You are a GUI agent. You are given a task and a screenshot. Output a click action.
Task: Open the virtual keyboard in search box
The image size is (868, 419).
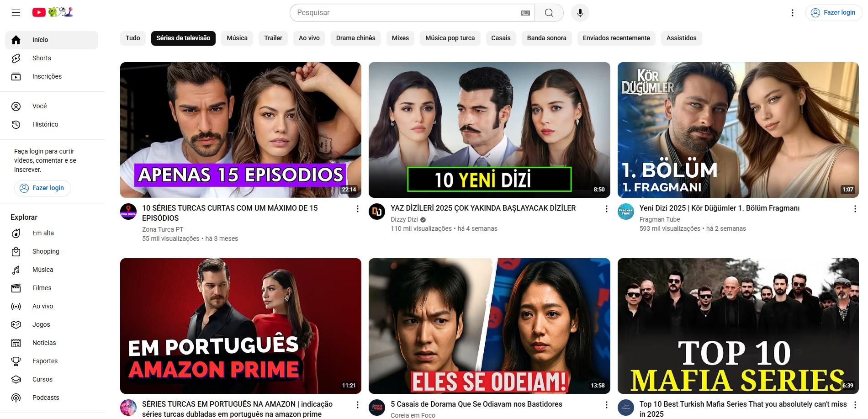click(525, 13)
